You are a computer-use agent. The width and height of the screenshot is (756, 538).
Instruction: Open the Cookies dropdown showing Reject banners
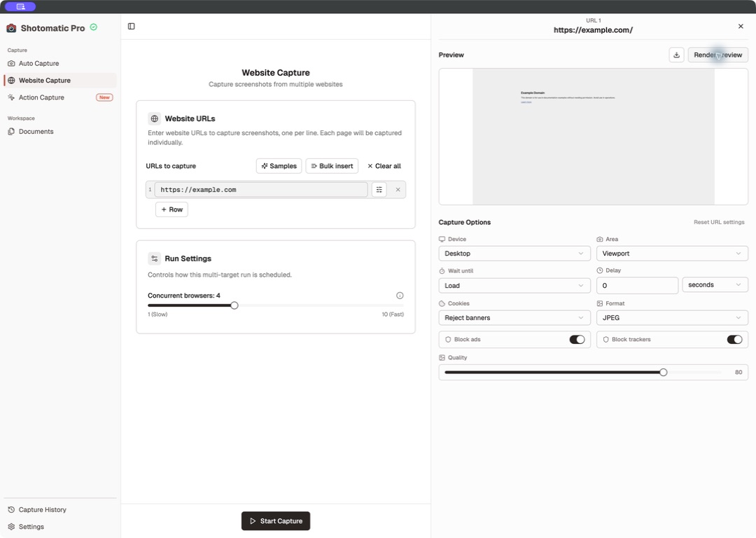pyautogui.click(x=514, y=317)
